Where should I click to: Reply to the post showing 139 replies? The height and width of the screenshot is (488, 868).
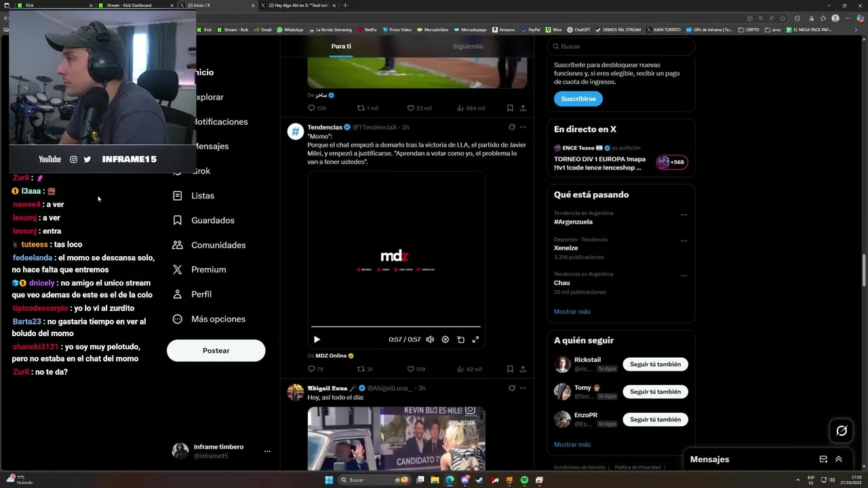[317, 108]
